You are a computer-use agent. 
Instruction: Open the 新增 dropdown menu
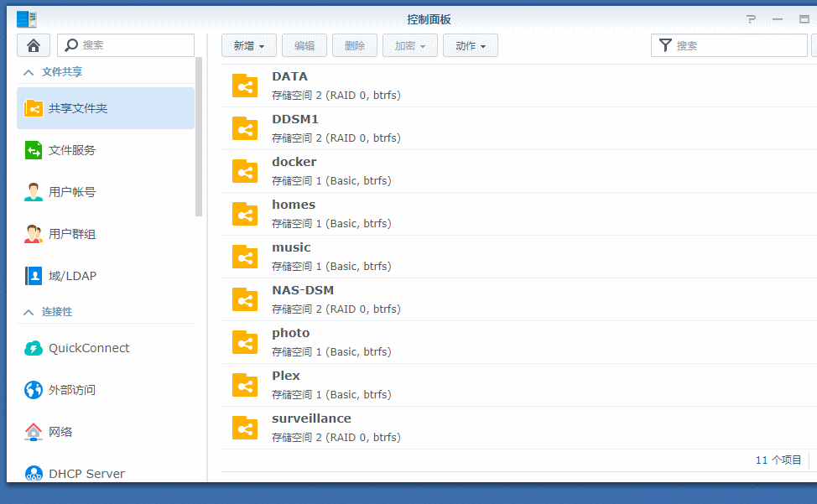tap(249, 45)
